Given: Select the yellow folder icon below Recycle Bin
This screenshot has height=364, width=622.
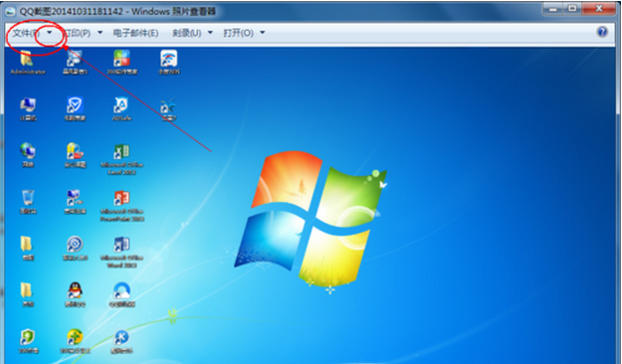Looking at the screenshot, I should (x=27, y=249).
